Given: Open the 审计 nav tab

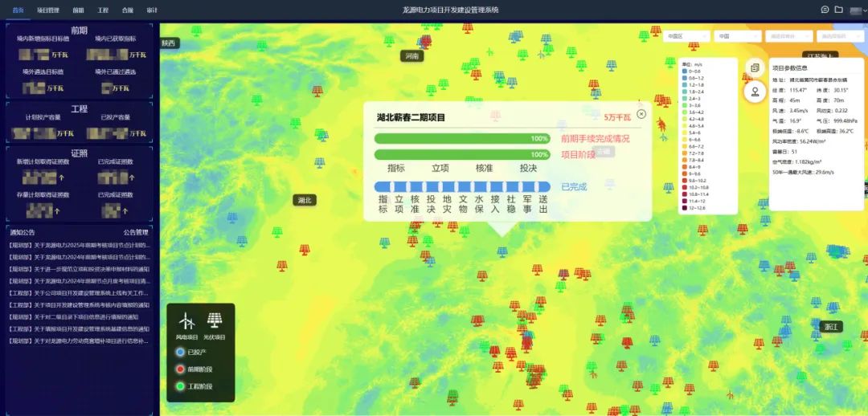Looking at the screenshot, I should 152,10.
